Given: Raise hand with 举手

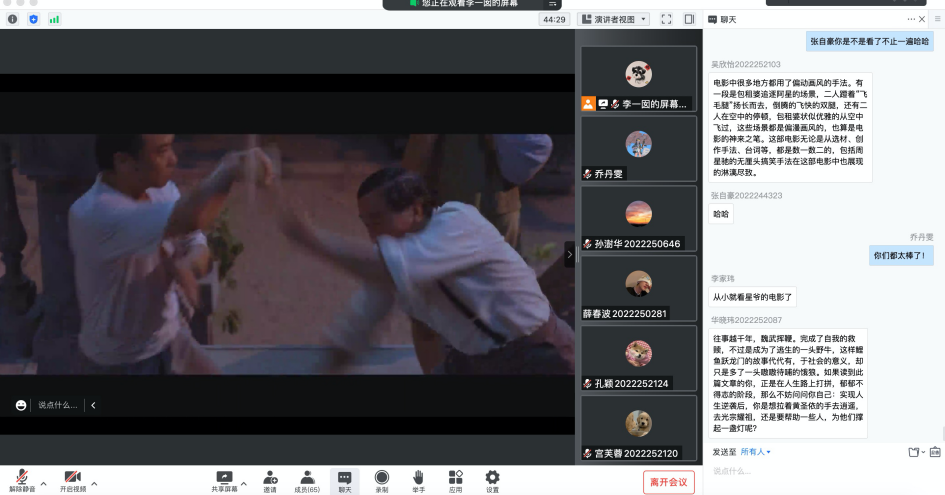Looking at the screenshot, I should click(418, 481).
